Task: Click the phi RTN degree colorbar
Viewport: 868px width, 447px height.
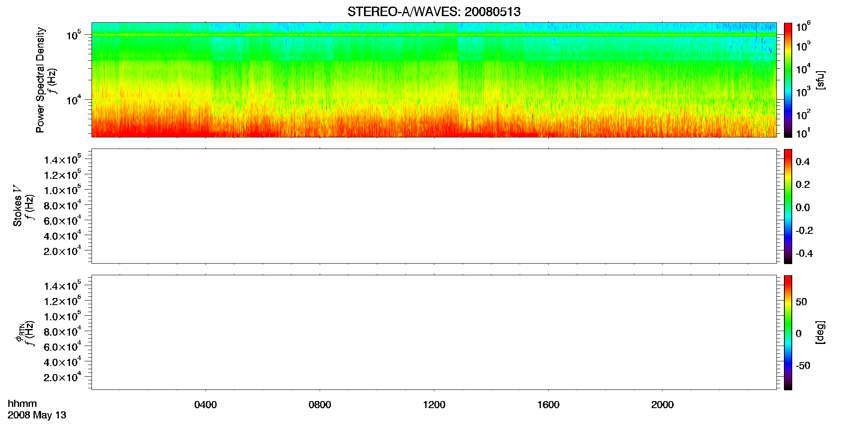Action: pyautogui.click(x=788, y=332)
